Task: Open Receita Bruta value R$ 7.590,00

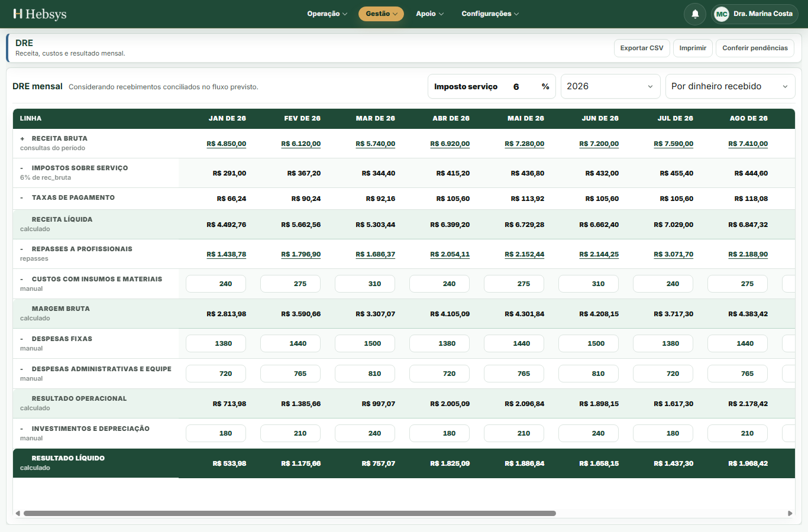Action: (x=673, y=144)
